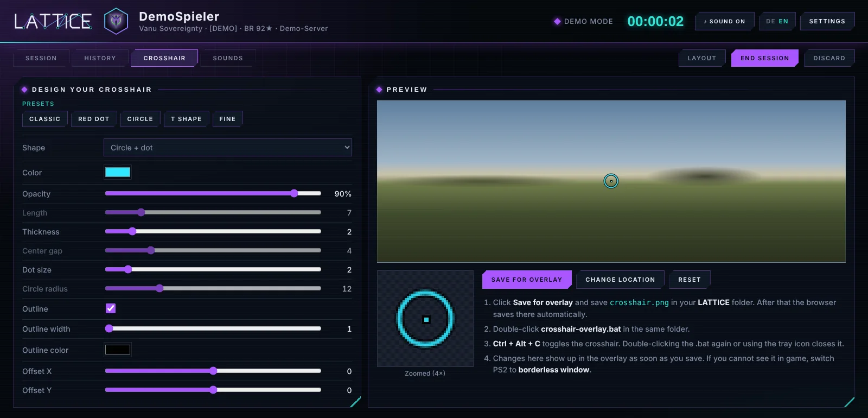
Task: Click the Length slider
Action: (x=213, y=212)
